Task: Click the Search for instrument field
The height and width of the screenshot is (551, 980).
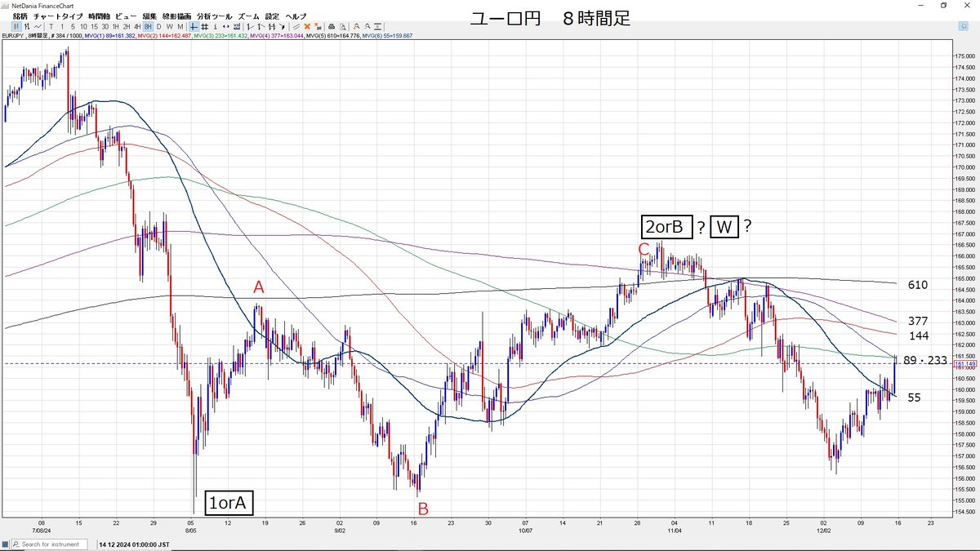Action: 50,544
